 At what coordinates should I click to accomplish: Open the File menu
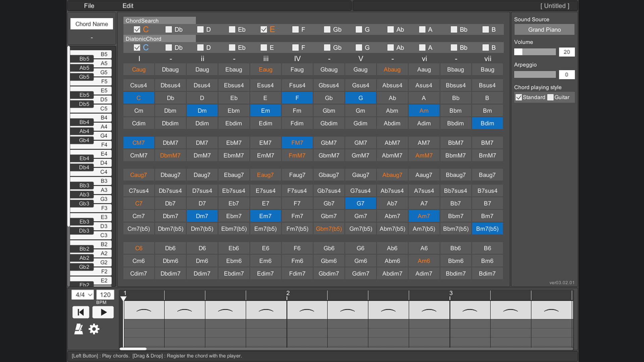[89, 6]
